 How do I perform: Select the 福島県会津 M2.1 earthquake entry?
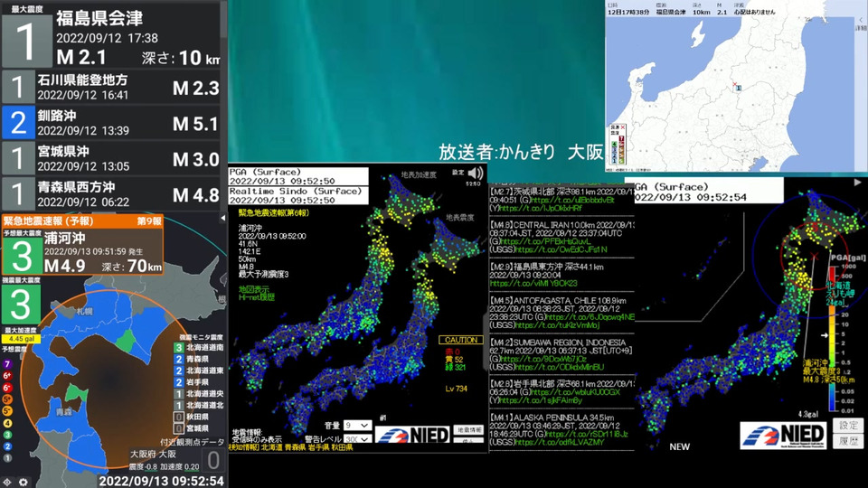coord(111,34)
